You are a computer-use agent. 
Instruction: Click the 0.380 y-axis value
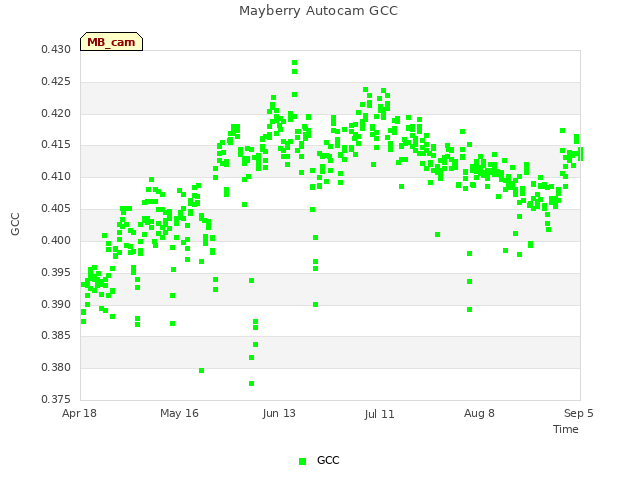56,367
